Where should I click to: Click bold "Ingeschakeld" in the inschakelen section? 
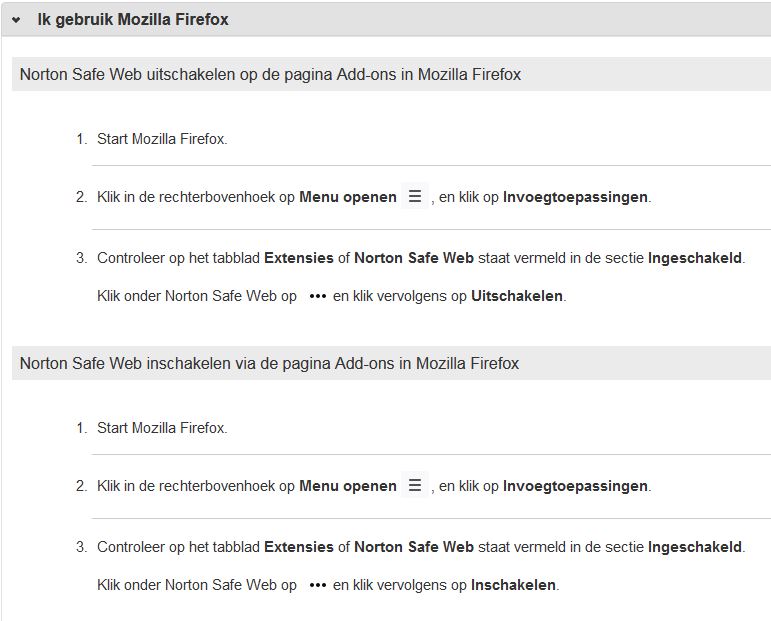point(695,547)
